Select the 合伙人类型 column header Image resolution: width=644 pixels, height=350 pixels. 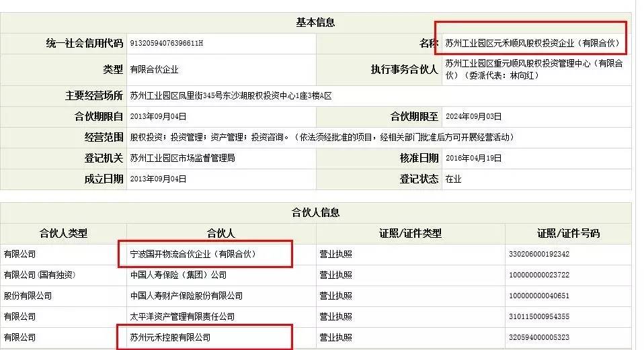click(63, 234)
